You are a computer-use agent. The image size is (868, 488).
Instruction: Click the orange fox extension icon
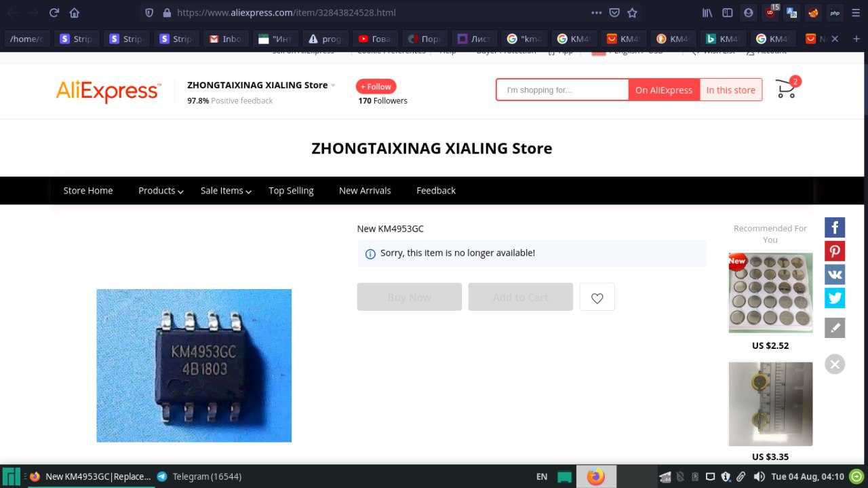[x=814, y=12]
